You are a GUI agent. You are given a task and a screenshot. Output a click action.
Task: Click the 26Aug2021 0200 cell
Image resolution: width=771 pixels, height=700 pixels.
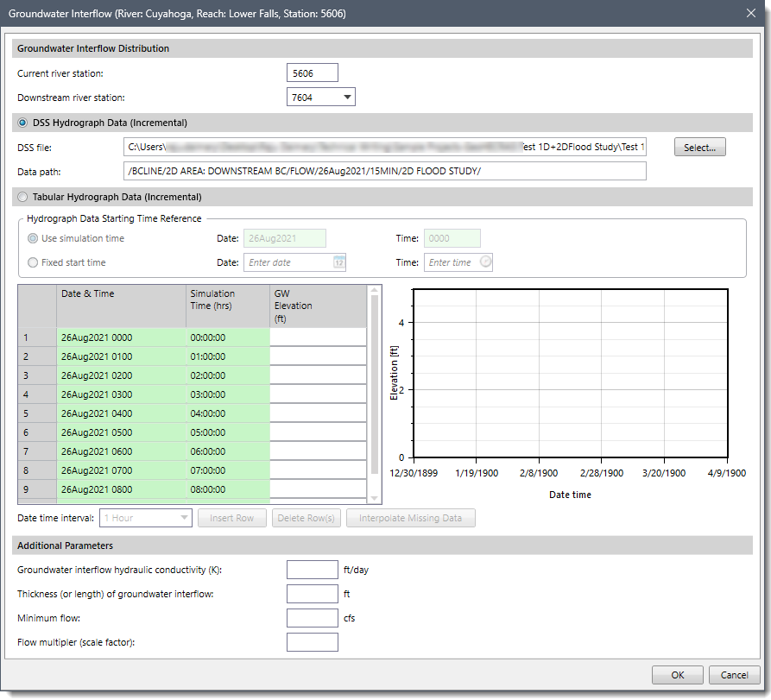(x=121, y=375)
